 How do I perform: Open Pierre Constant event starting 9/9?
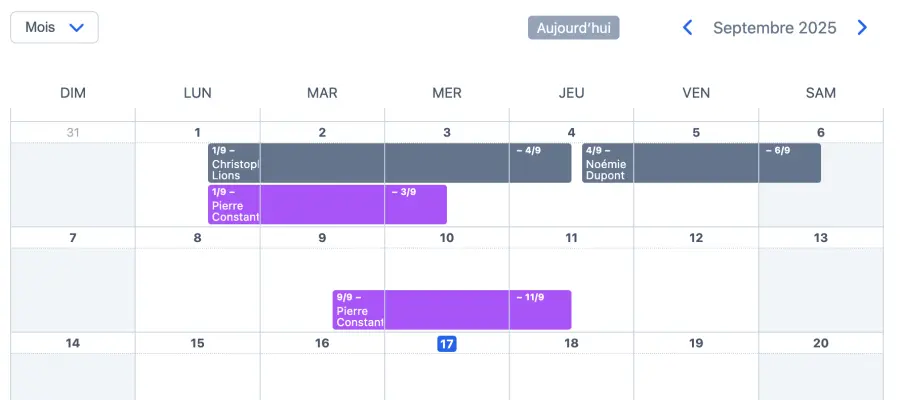pyautogui.click(x=451, y=310)
